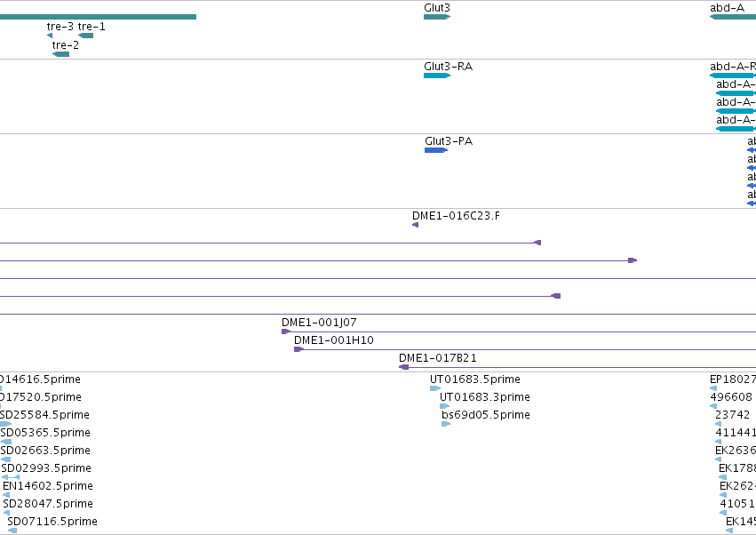Screen dimensions: 756x535
Task: Click the tre-2 gene label
Action: (x=66, y=45)
